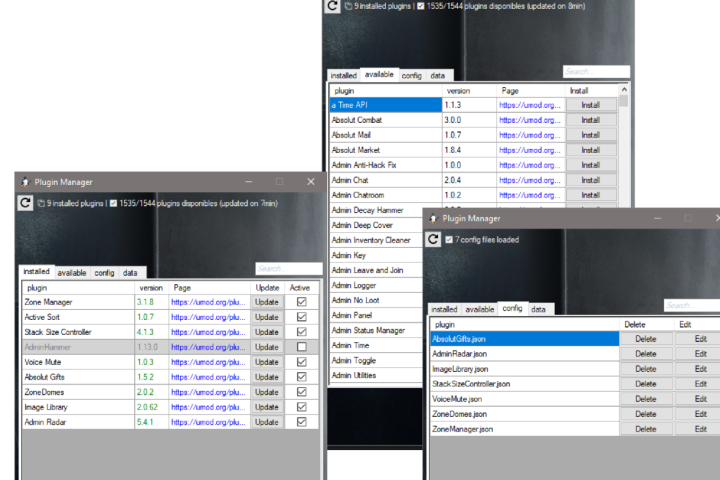
Task: Close the installed plugins Plugin Manager window
Action: (x=311, y=182)
